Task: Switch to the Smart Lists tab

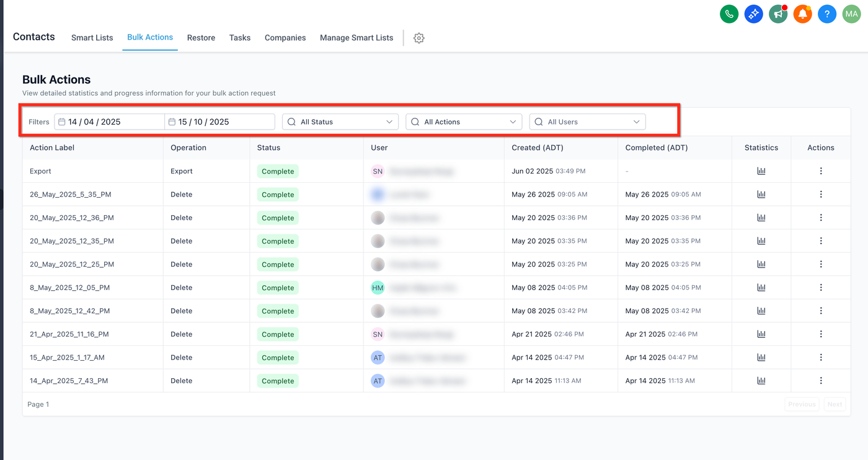Action: pyautogui.click(x=92, y=38)
